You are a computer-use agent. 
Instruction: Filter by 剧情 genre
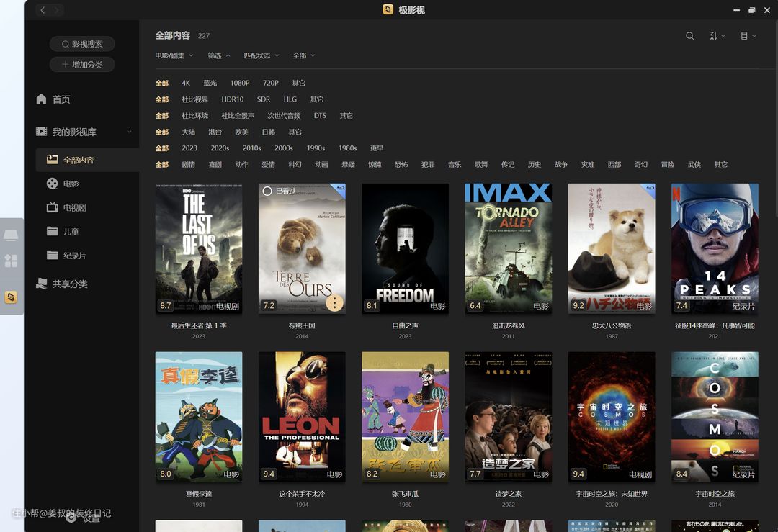(188, 165)
